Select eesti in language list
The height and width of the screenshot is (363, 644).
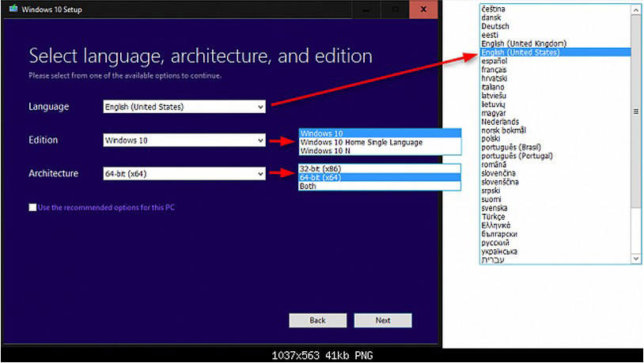tap(555, 35)
